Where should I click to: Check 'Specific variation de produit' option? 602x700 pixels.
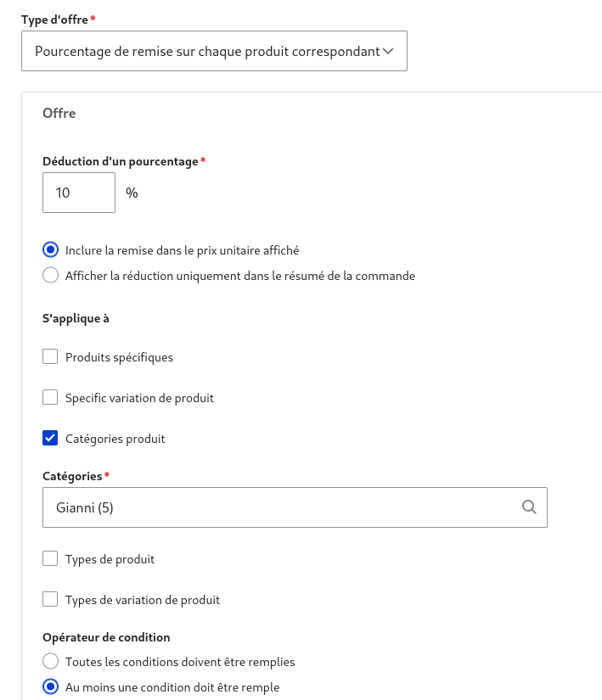(x=50, y=398)
